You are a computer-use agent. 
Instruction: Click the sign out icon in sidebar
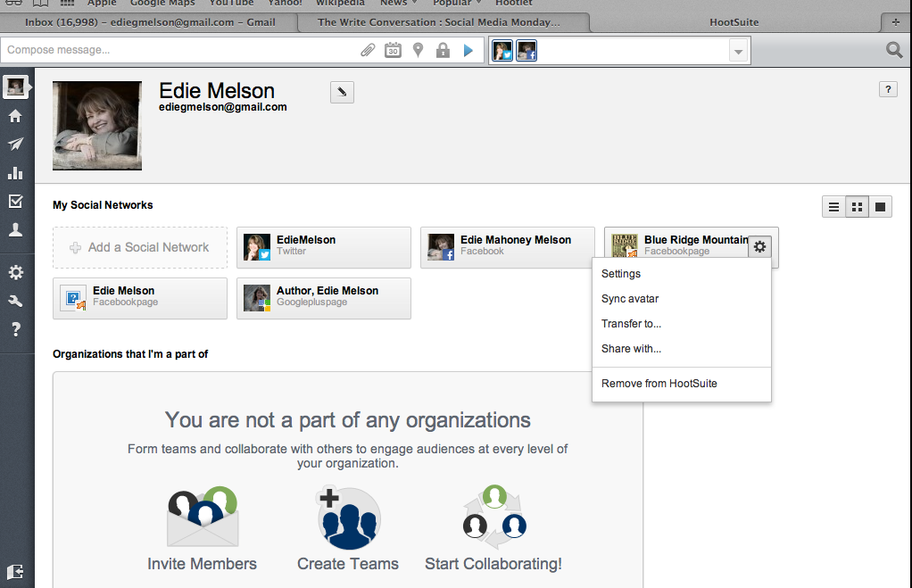(16, 572)
